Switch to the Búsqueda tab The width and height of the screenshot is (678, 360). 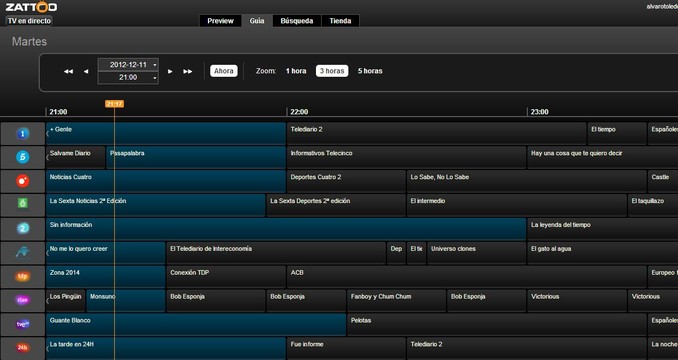[x=297, y=21]
